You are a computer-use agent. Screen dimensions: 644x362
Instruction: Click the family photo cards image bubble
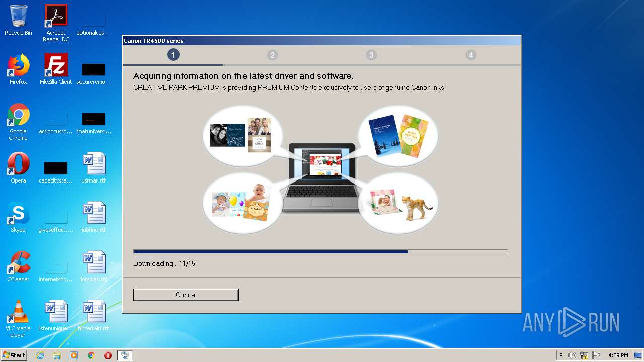pos(243,136)
